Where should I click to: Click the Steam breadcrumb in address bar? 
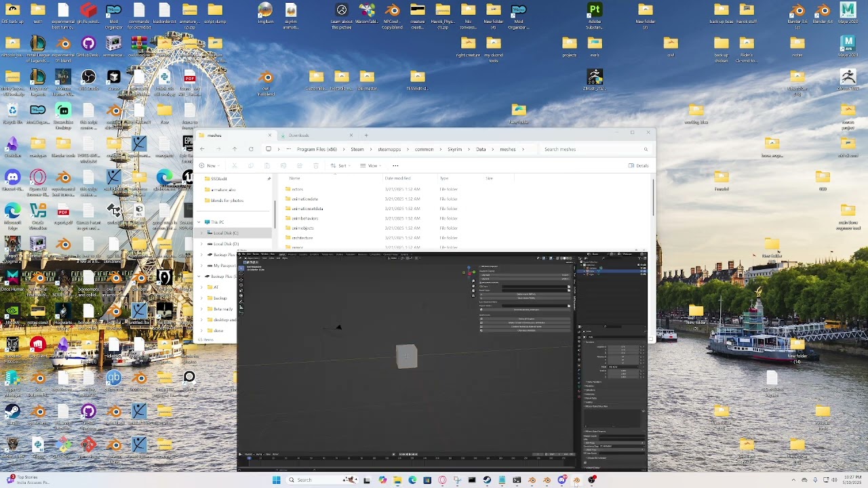tap(357, 149)
